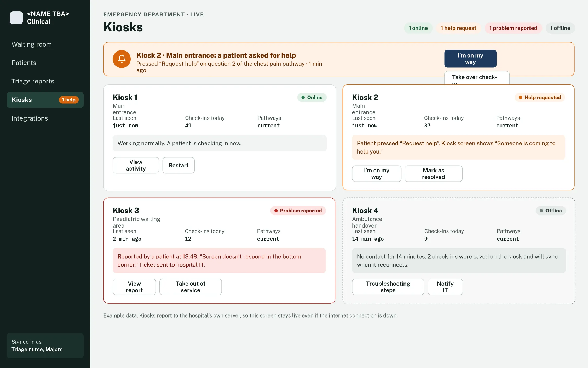The height and width of the screenshot is (368, 588).
Task: Click the Offline badge on Kiosk 4
Action: [551, 211]
